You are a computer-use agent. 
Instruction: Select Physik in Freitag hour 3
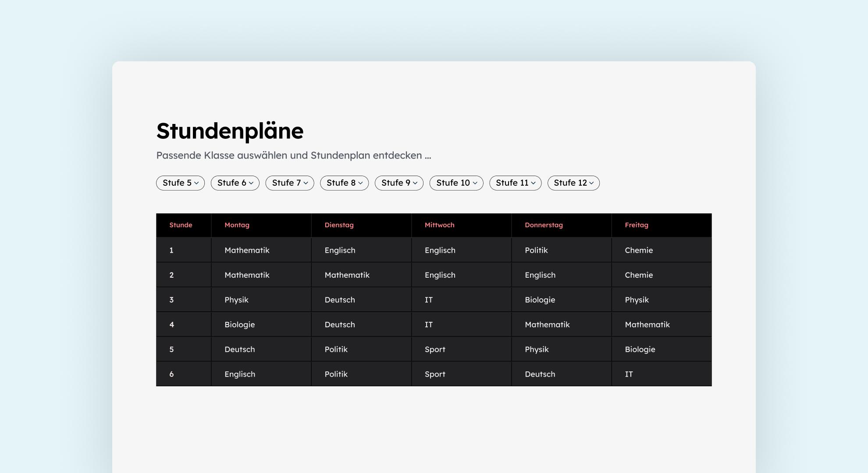pos(662,300)
